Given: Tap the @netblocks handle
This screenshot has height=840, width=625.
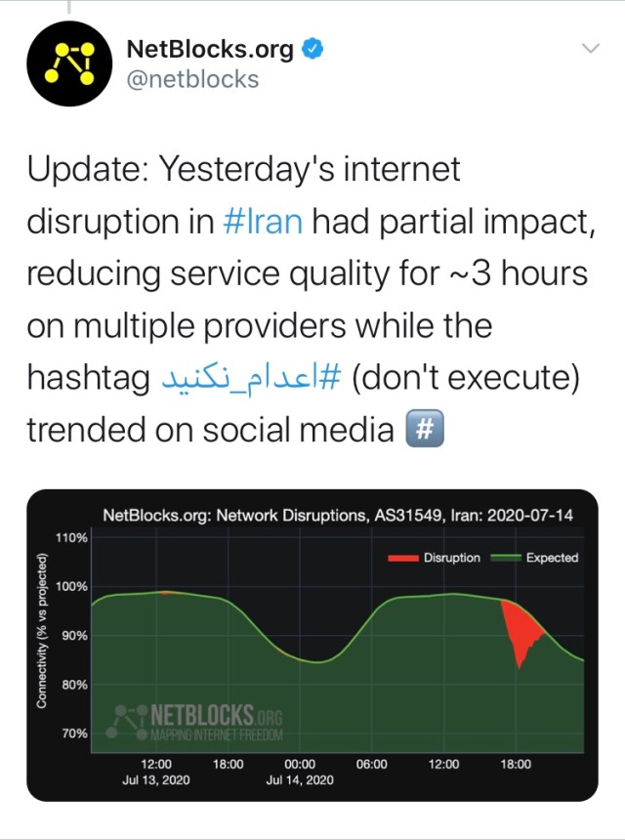Looking at the screenshot, I should pos(193,78).
